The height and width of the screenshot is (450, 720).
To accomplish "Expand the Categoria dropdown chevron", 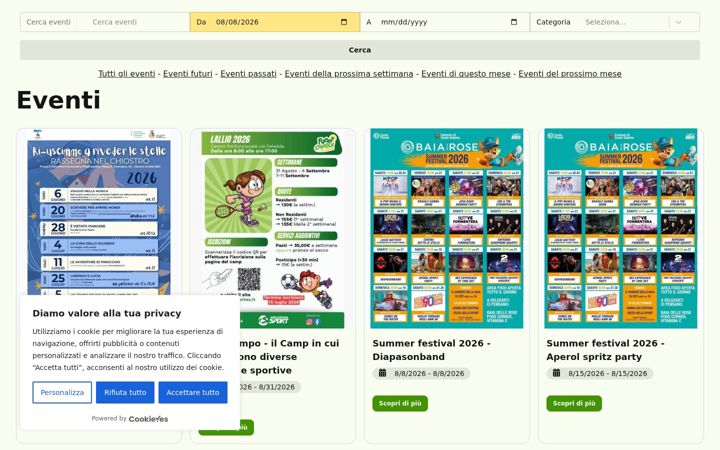I will [x=678, y=22].
